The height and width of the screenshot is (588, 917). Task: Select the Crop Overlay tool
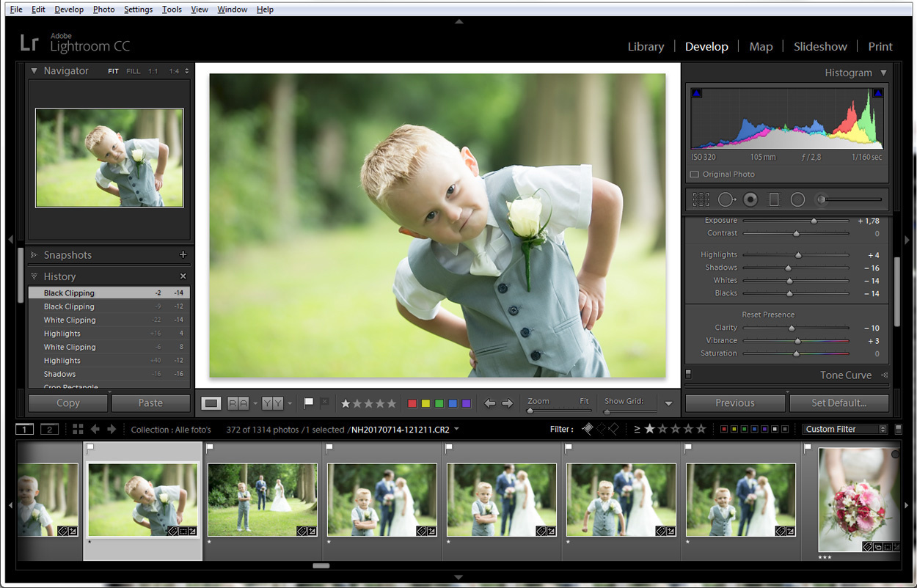click(x=701, y=199)
